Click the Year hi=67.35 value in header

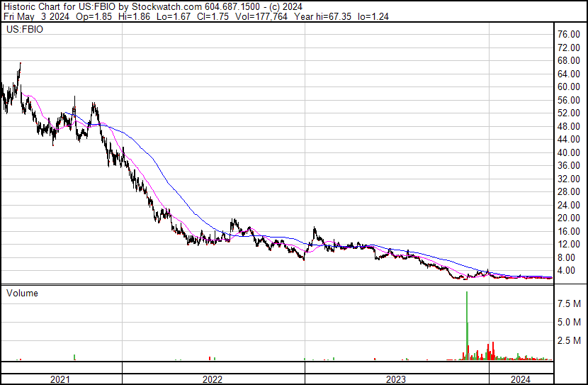click(322, 16)
